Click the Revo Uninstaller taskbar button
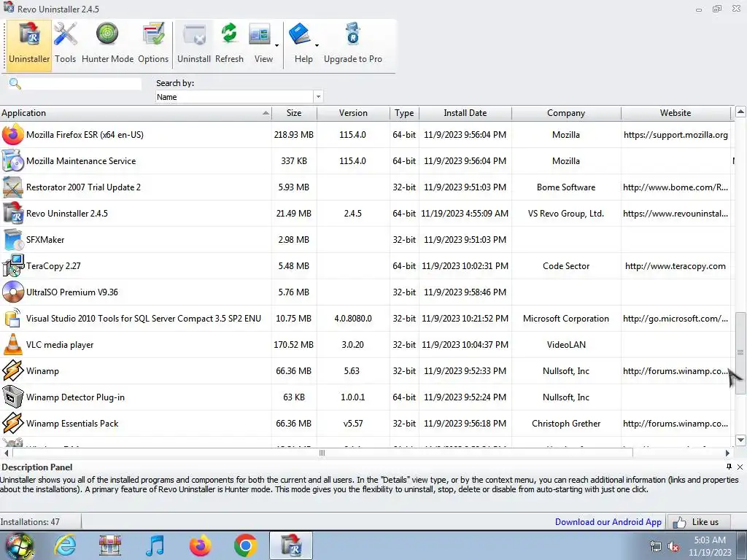Image resolution: width=747 pixels, height=560 pixels. [291, 545]
